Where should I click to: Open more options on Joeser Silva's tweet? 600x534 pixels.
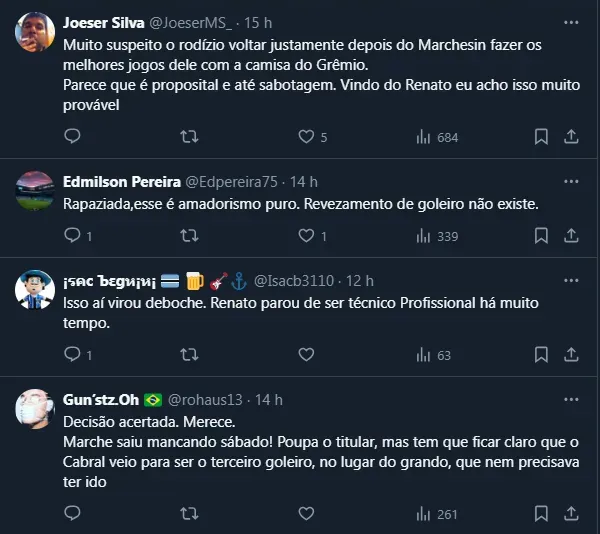(x=570, y=21)
